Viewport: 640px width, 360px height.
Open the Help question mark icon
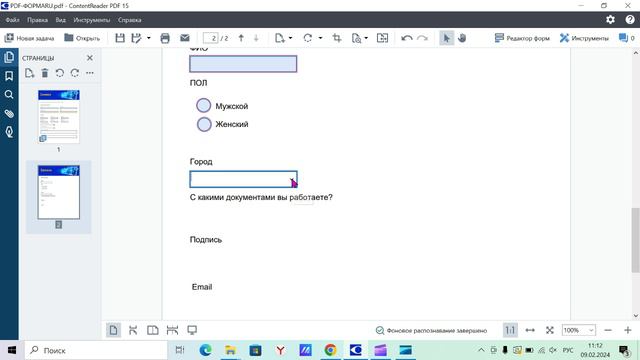coord(630,20)
